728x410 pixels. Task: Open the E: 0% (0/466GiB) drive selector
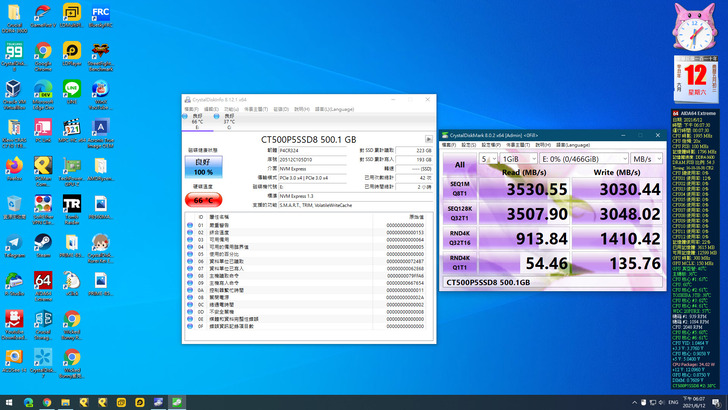point(583,158)
